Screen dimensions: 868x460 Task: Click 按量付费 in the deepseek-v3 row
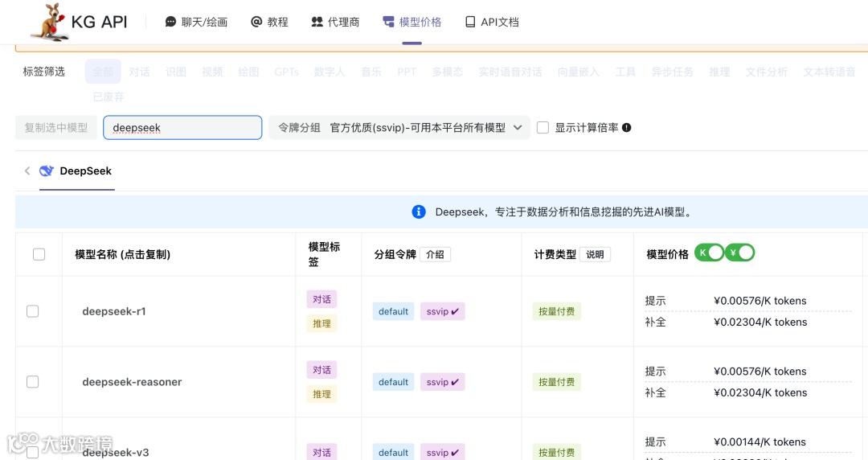[556, 452]
